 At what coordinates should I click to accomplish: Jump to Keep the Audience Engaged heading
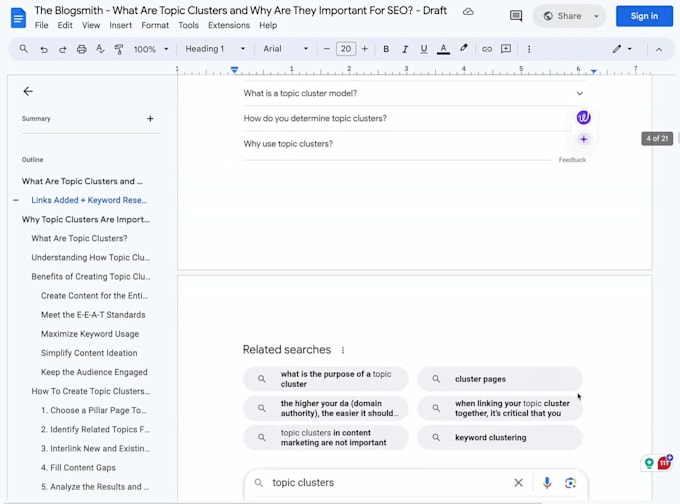click(94, 372)
